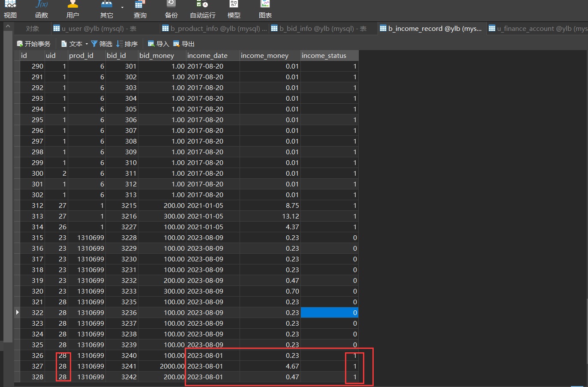Click the 文本 (Text) toolbar button

(x=72, y=44)
